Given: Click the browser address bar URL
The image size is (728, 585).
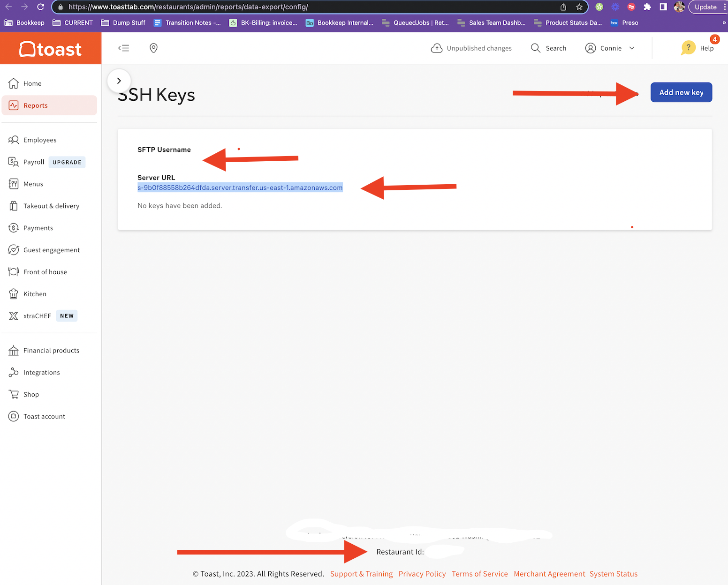Looking at the screenshot, I should (188, 7).
